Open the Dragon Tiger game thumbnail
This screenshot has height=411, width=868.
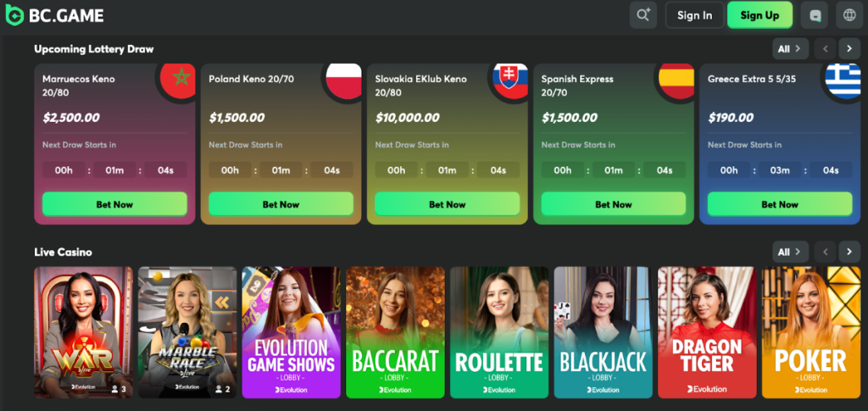tap(707, 332)
